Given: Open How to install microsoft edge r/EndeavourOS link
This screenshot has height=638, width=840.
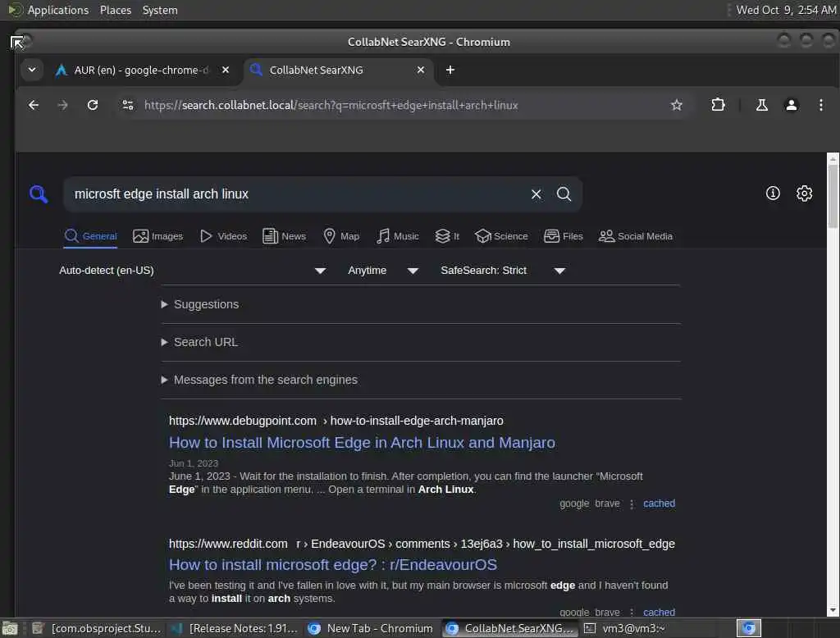Looking at the screenshot, I should coord(333,565).
